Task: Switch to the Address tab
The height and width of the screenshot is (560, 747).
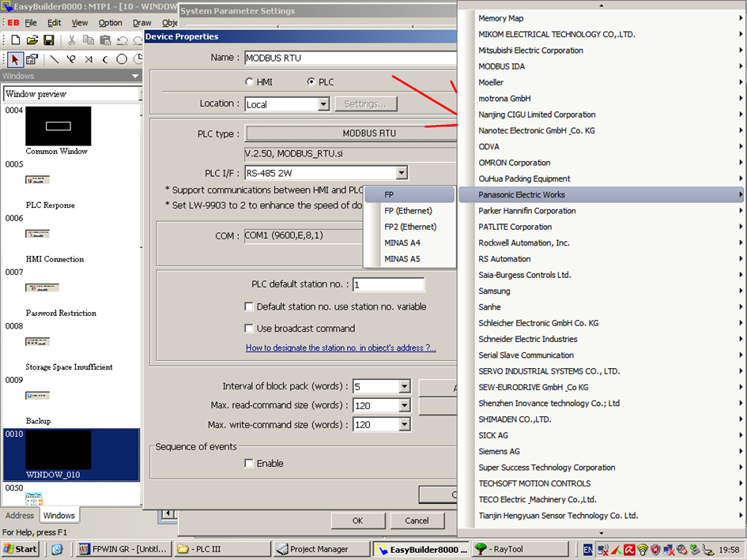Action: 19,514
